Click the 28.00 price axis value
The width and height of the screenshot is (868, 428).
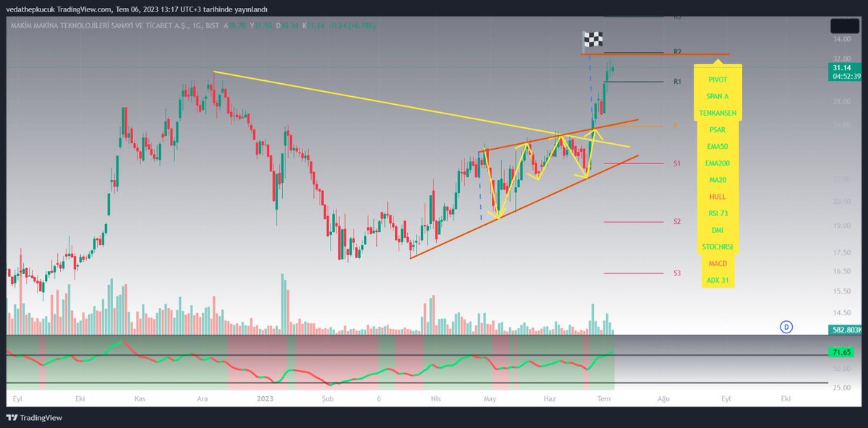[841, 102]
